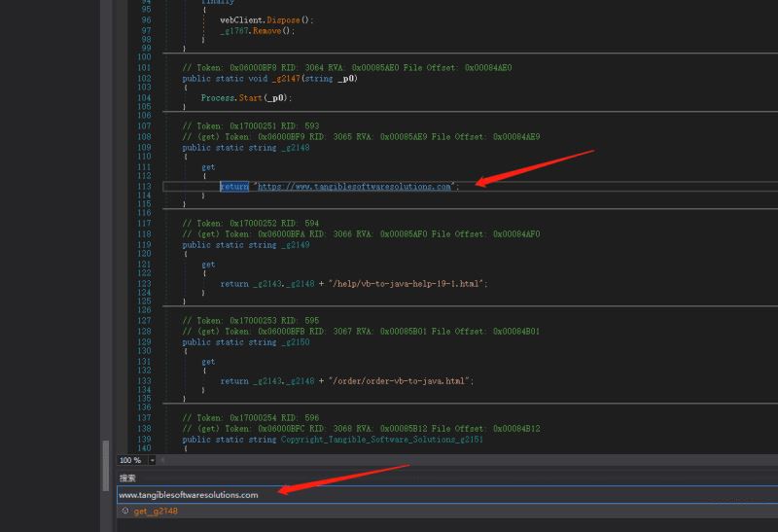Click the _g2150 property name declaration

coord(296,342)
